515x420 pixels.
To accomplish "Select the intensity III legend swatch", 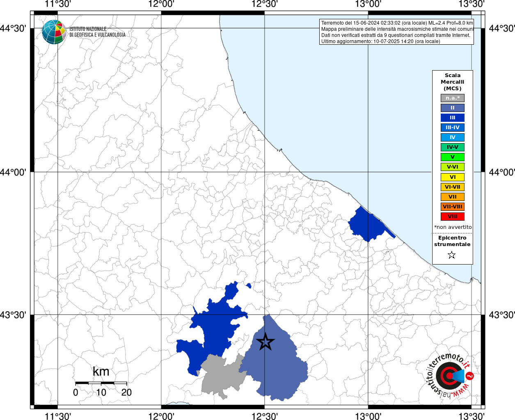I will coord(453,118).
